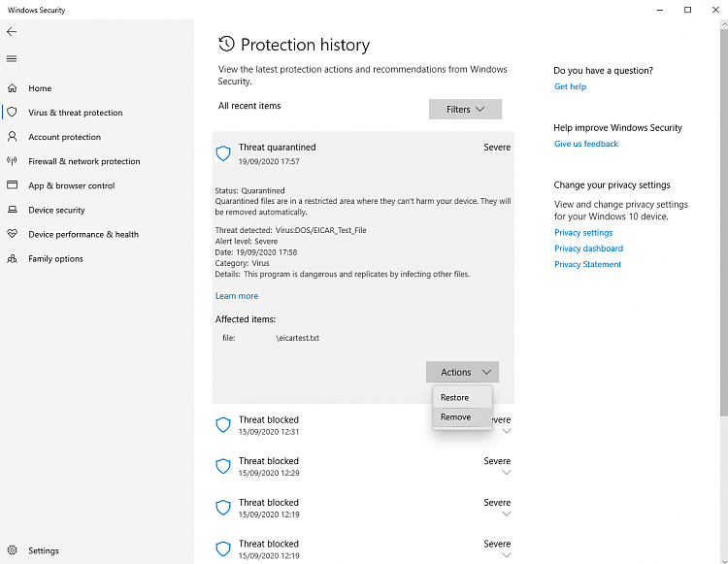728x564 pixels.
Task: Click the Firewall & network protection antenna icon
Action: 12,160
